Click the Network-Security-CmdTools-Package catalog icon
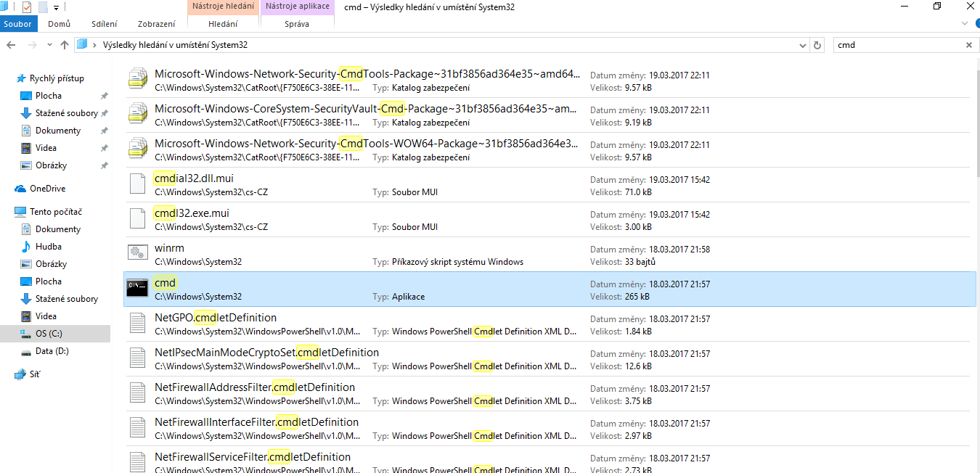The image size is (980, 473). coord(138,80)
